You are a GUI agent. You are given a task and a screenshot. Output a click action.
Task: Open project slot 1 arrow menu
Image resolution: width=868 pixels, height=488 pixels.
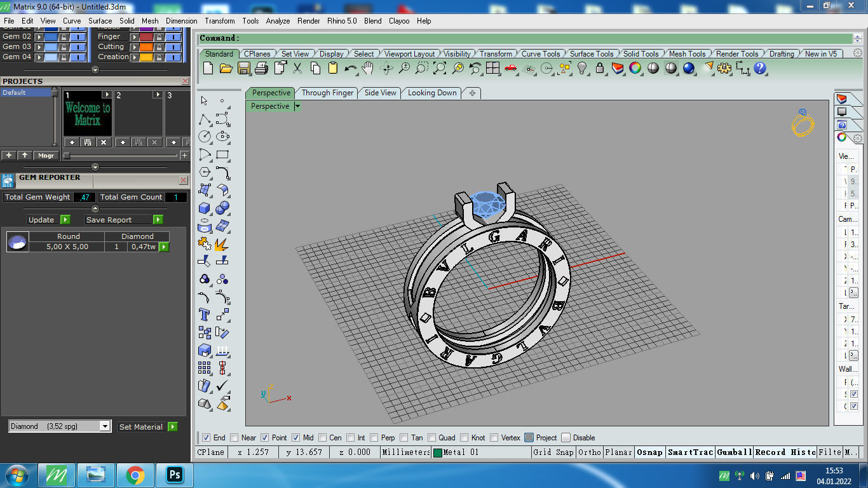coord(107,95)
